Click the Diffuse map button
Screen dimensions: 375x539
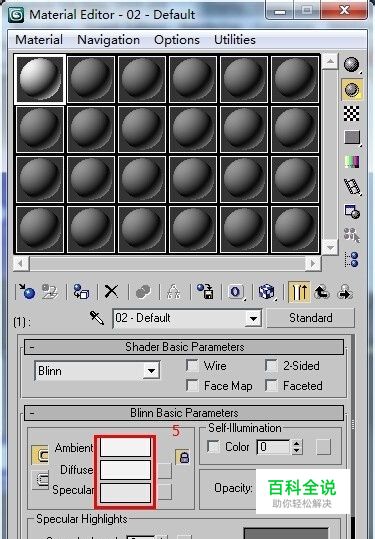pos(165,471)
